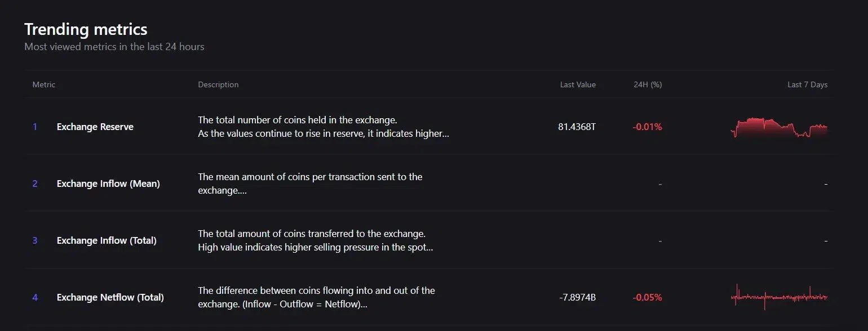Open the Exchange Inflow (Total) metric
Image resolution: width=868 pixels, height=331 pixels.
pyautogui.click(x=107, y=240)
